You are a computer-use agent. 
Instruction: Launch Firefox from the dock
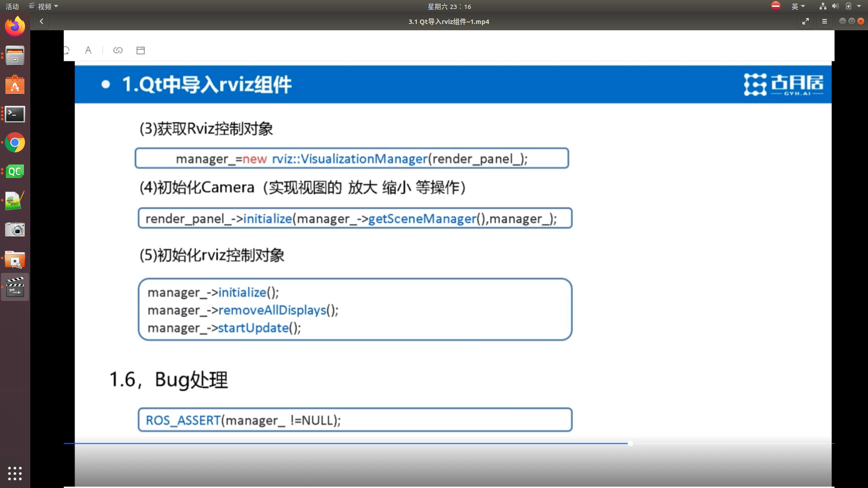point(15,27)
